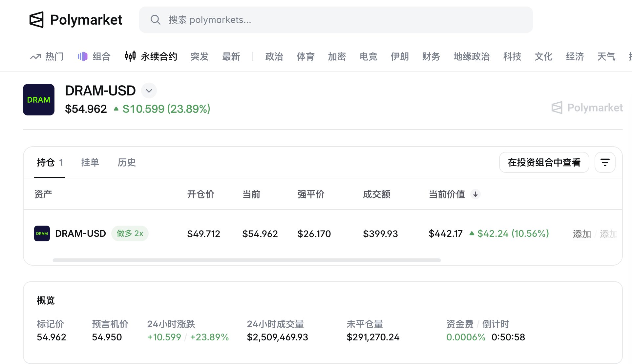Click the 24小时涨跌 value +10.599
632x364 pixels.
point(164,337)
